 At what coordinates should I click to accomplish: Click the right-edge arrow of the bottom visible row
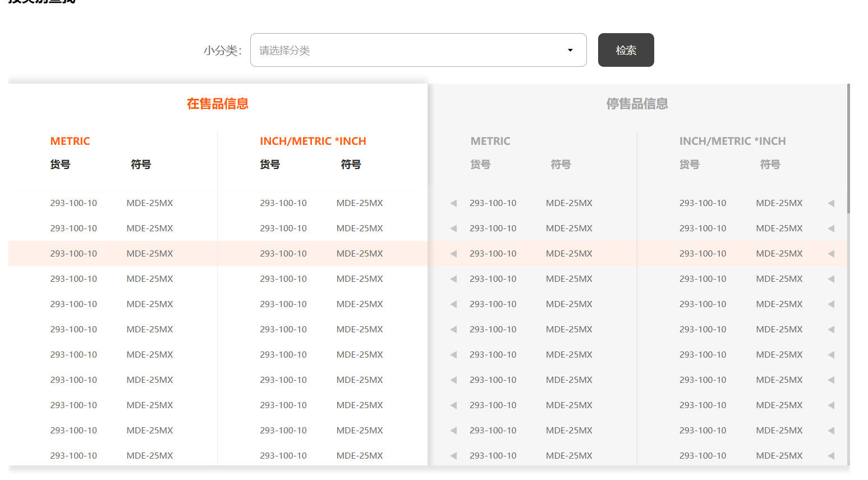tap(831, 456)
